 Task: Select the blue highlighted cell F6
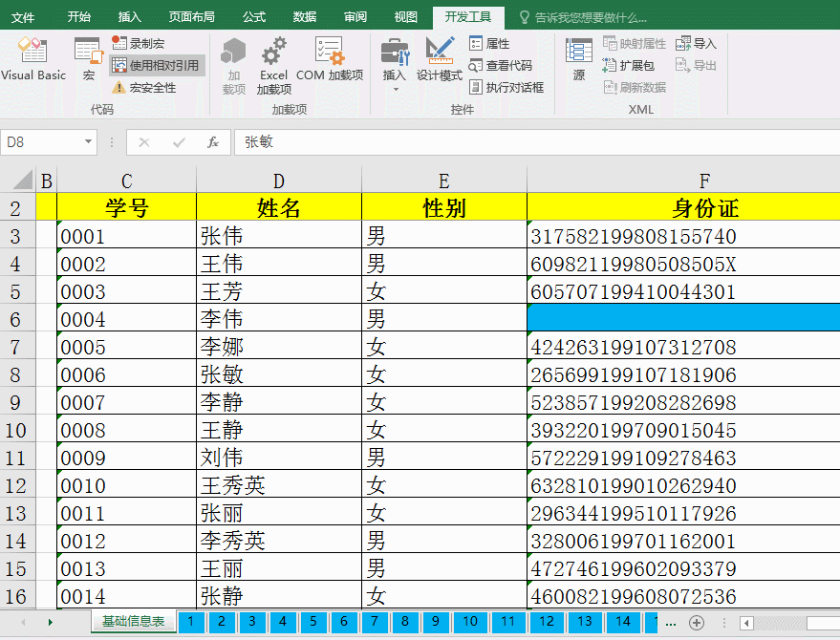coord(683,318)
